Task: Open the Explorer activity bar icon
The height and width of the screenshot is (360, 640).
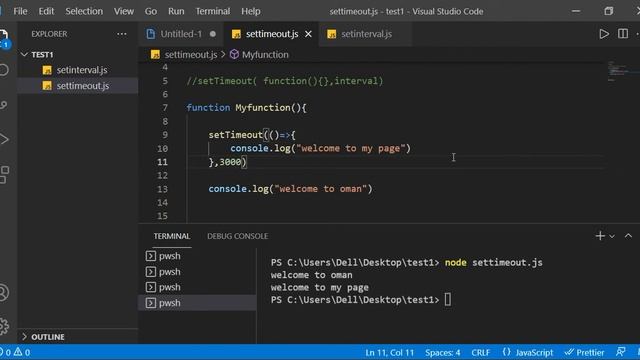Action: [4, 38]
